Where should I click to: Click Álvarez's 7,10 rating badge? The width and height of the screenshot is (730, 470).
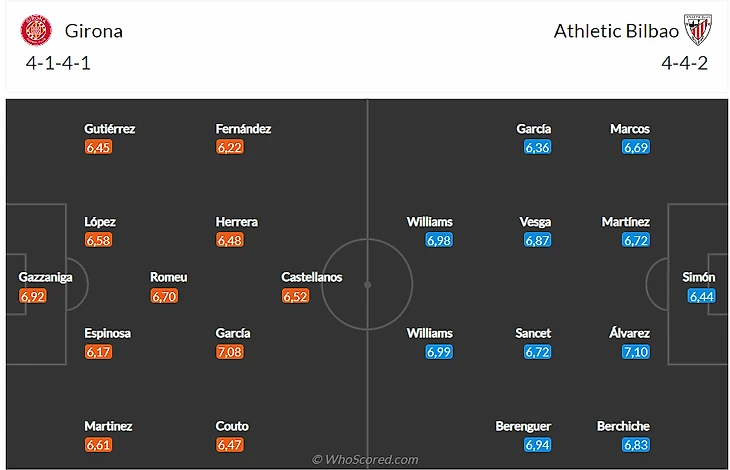click(x=636, y=352)
